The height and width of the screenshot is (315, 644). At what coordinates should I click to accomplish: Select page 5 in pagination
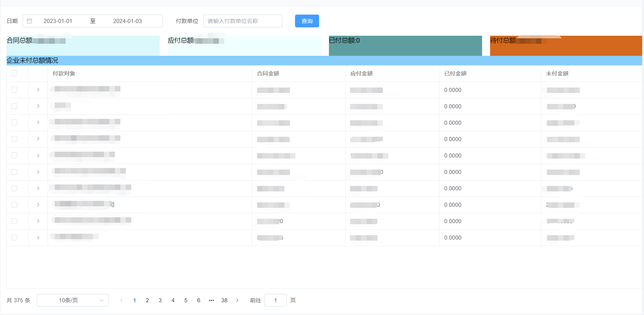coord(186,300)
